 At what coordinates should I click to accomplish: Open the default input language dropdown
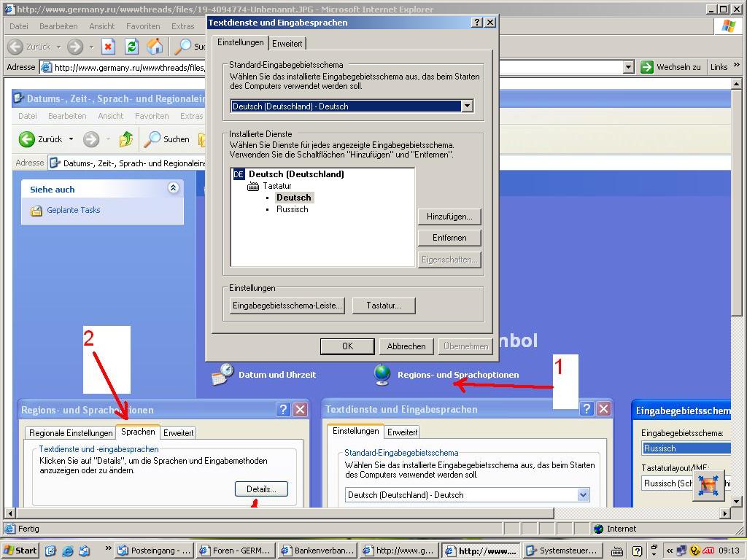point(467,106)
